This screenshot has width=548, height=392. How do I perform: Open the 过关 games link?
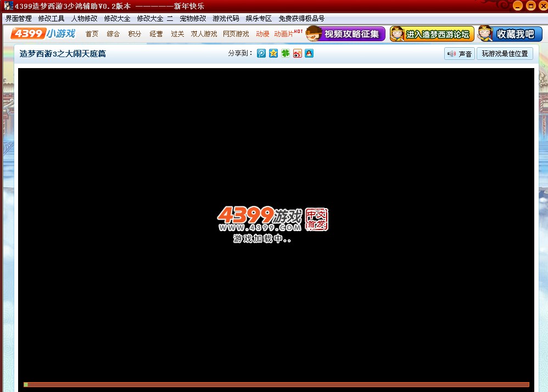click(x=177, y=34)
